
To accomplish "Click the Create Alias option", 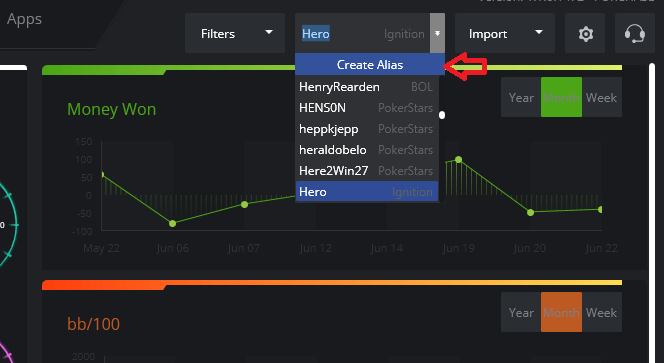I will pos(370,64).
